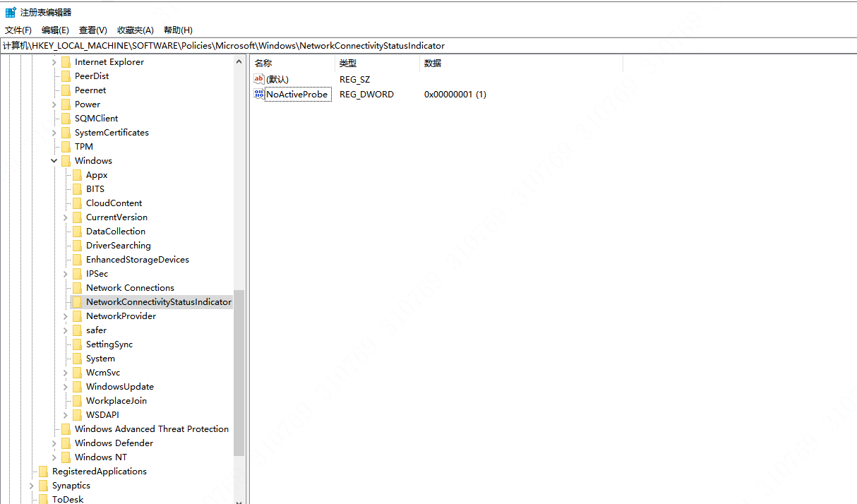This screenshot has height=504, width=857.
Task: Select the Power key label
Action: (x=88, y=104)
